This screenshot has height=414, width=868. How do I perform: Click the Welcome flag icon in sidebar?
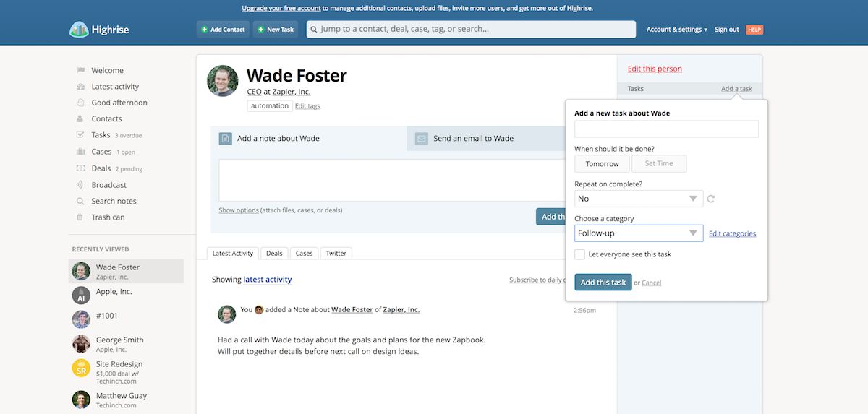coord(81,70)
